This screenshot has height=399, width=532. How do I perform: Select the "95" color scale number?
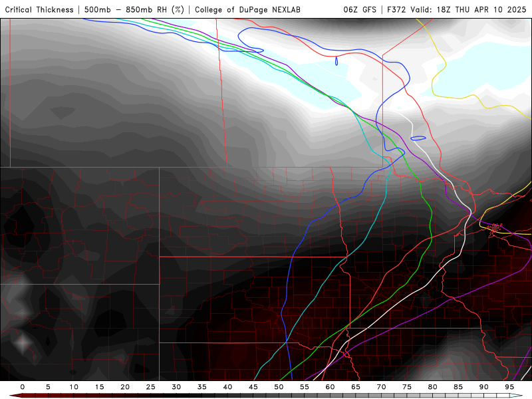pyautogui.click(x=509, y=387)
